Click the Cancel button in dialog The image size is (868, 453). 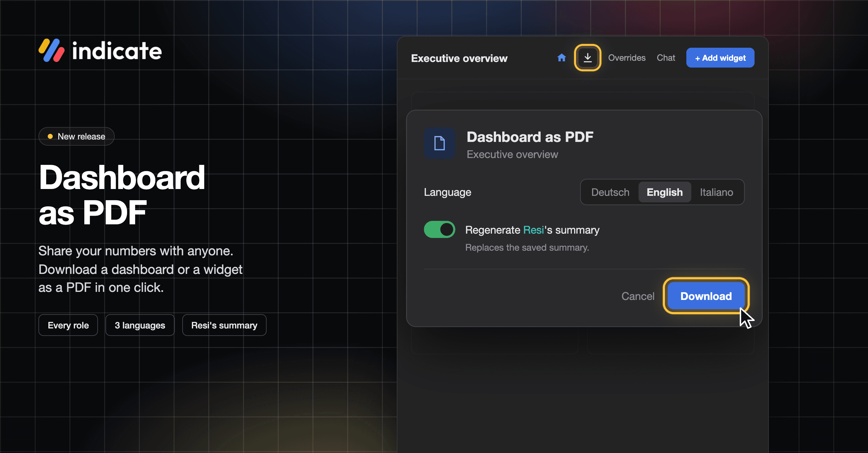coord(638,296)
